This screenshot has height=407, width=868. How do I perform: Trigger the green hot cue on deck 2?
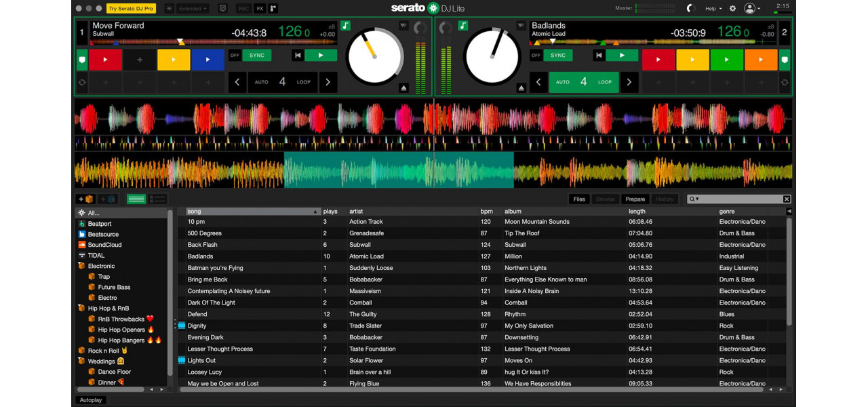pyautogui.click(x=727, y=60)
